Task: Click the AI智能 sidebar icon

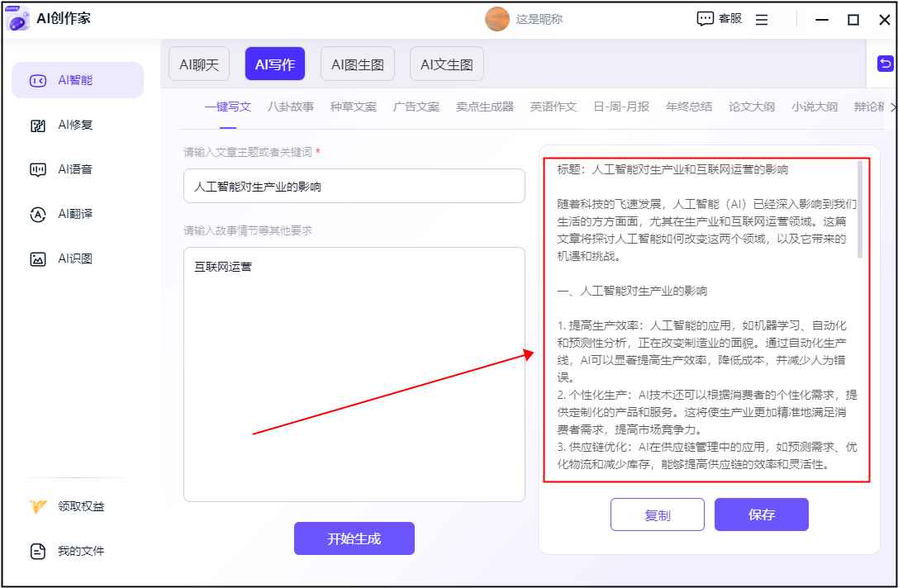Action: pyautogui.click(x=38, y=81)
